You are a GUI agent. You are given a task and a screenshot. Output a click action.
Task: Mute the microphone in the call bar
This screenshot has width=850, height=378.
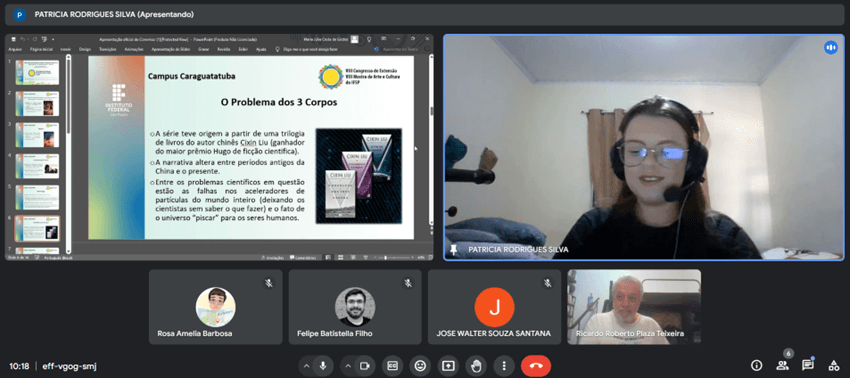[323, 366]
